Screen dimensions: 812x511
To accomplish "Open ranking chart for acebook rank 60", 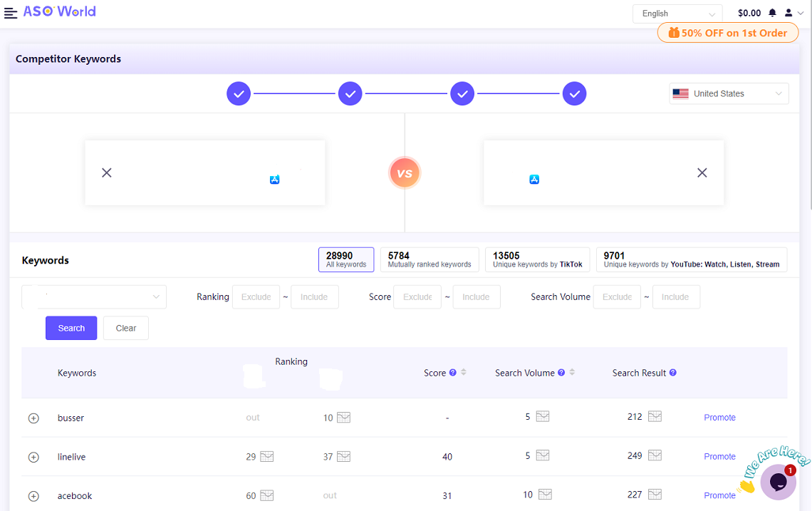I will tap(266, 495).
